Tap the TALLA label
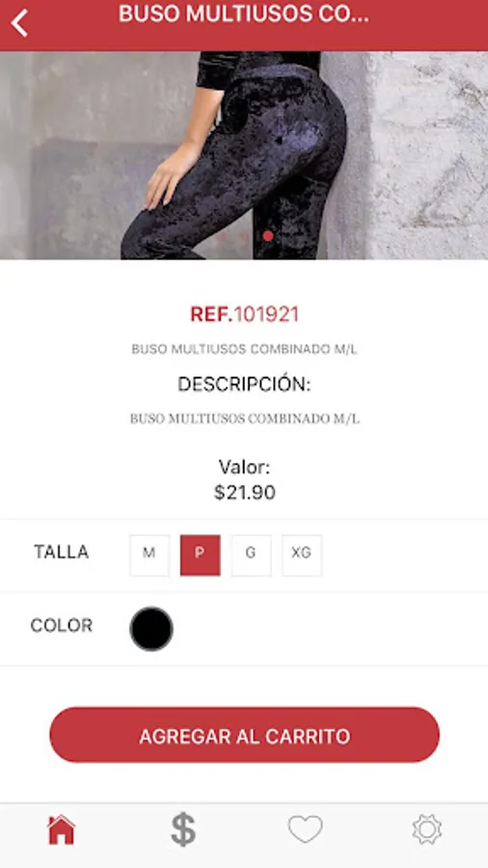488x868 pixels. click(62, 552)
